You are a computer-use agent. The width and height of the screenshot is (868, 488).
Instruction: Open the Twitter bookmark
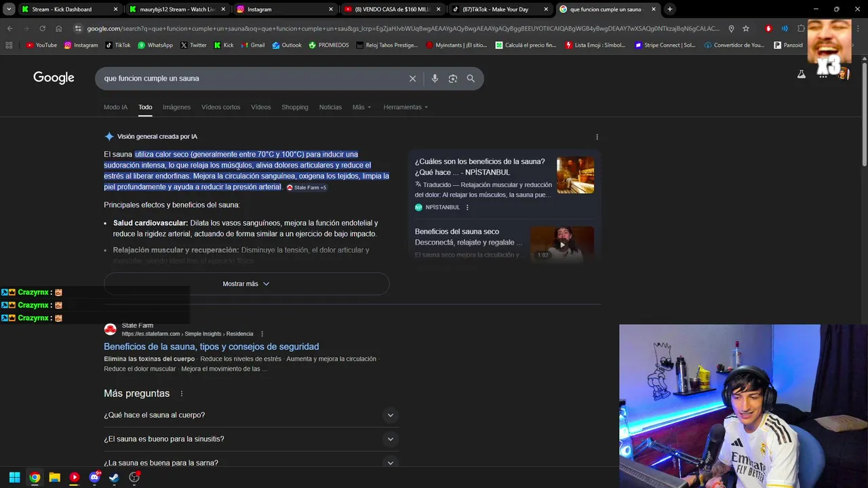pos(194,45)
